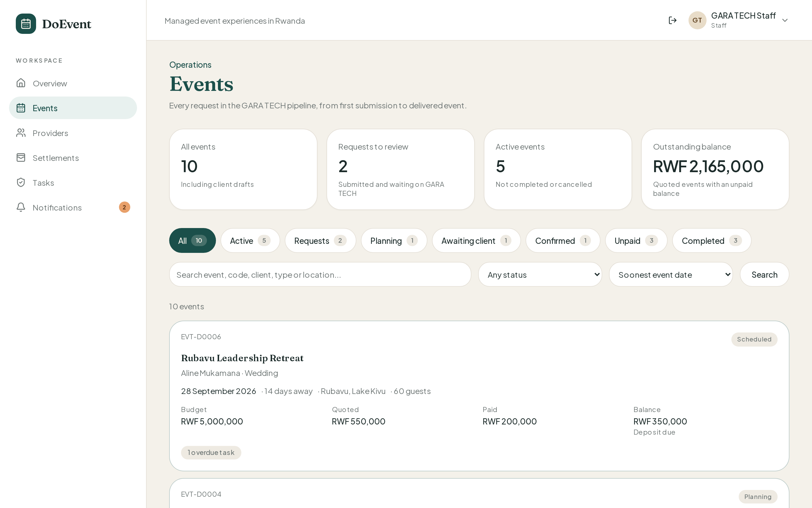
Task: Select the Awaiting client filter tab
Action: click(x=476, y=240)
